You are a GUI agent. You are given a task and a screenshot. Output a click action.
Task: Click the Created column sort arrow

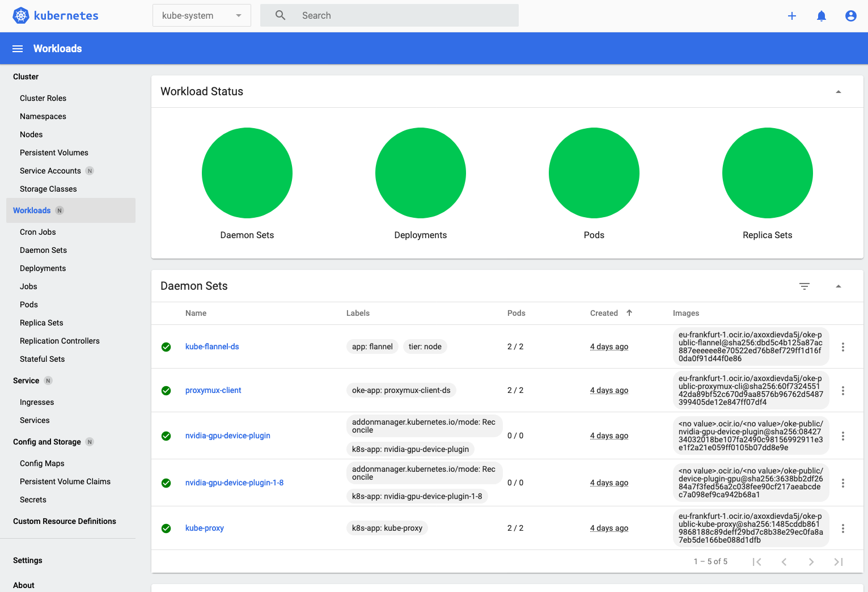click(629, 313)
